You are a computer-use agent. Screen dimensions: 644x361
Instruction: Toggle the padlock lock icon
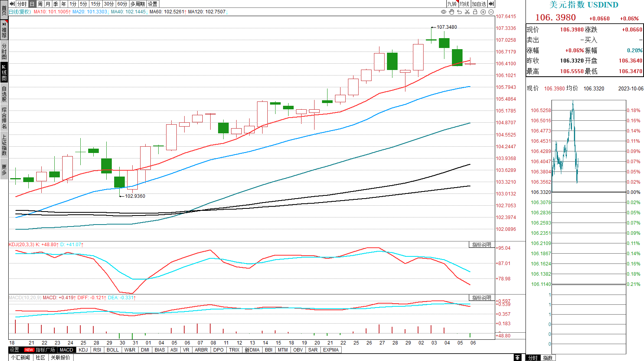(x=475, y=12)
